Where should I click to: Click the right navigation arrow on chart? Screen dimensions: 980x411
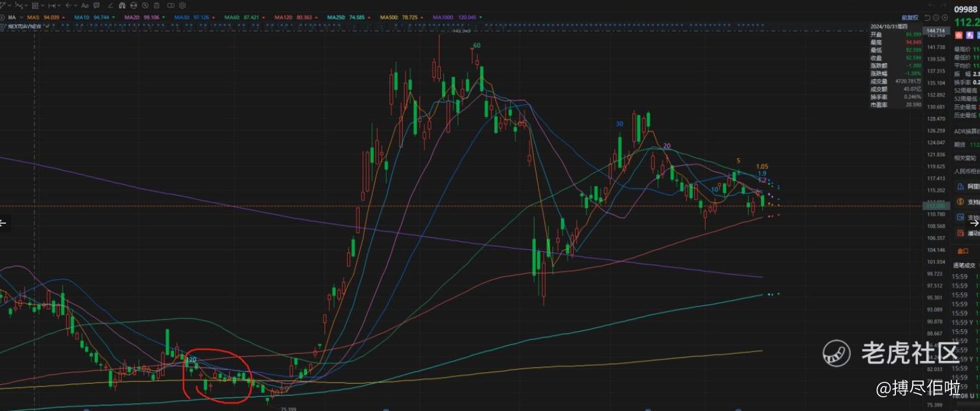pos(973,223)
